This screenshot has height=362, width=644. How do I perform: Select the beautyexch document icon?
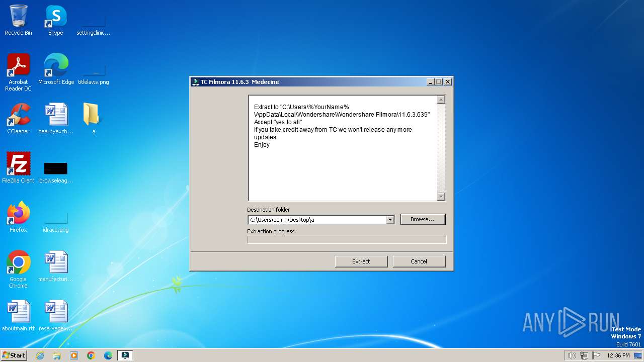(55, 118)
